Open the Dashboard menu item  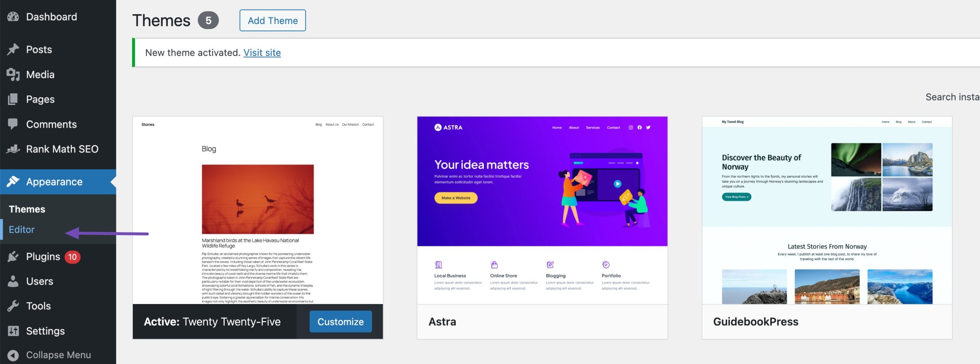pyautogui.click(x=58, y=17)
